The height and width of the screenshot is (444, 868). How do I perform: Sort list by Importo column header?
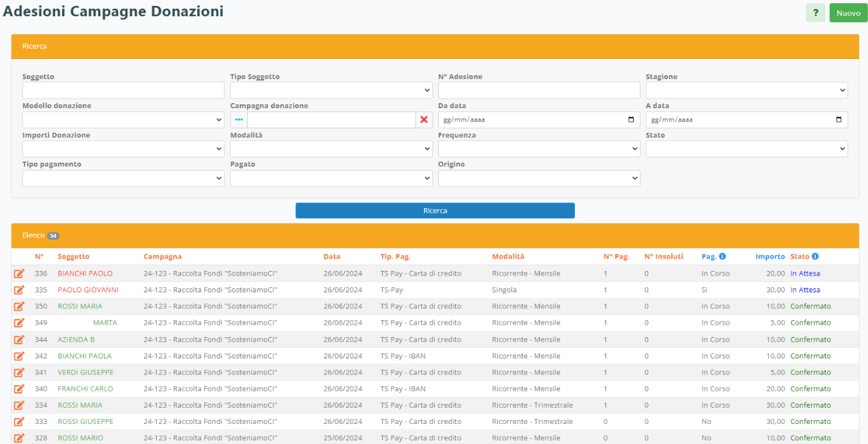click(x=769, y=257)
